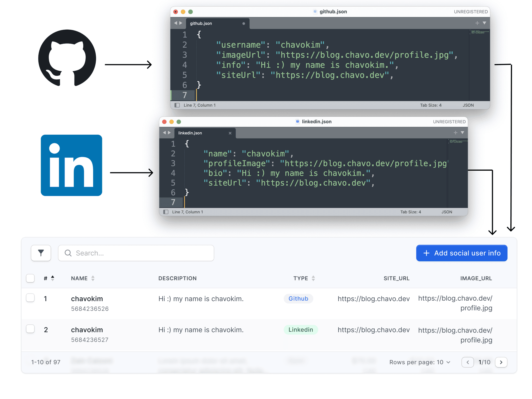Viewport: 532px width, 399px height.
Task: Select the linkedin.json tab
Action: coord(205,133)
